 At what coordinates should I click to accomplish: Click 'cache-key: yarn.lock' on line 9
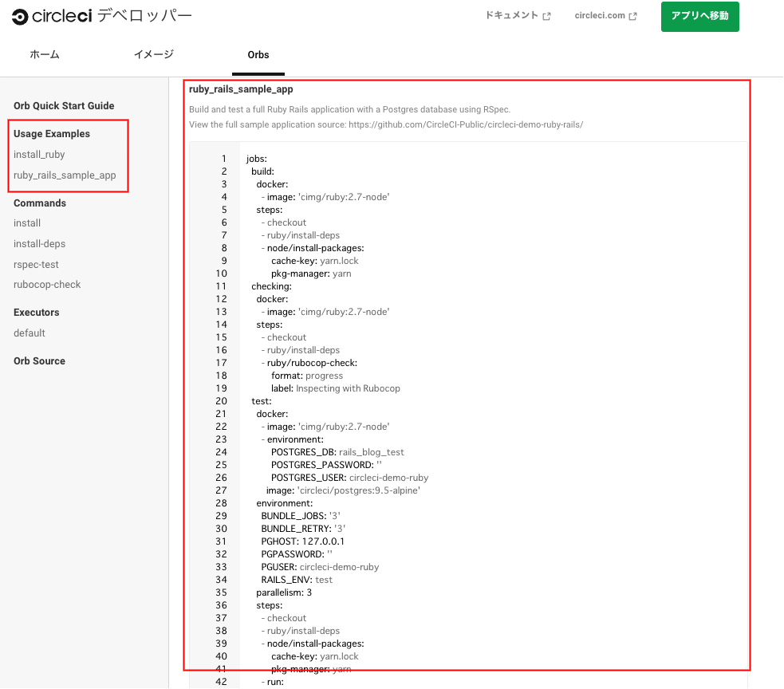click(315, 261)
